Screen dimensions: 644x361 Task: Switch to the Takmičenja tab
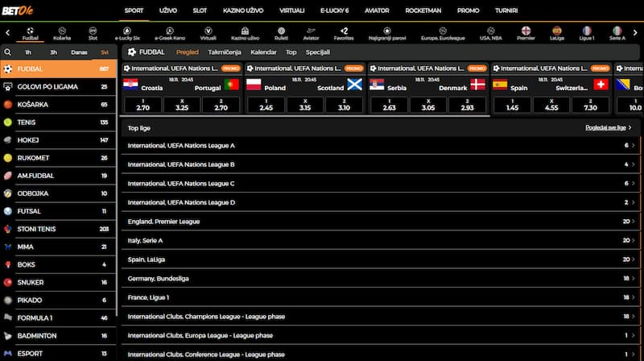pyautogui.click(x=225, y=52)
